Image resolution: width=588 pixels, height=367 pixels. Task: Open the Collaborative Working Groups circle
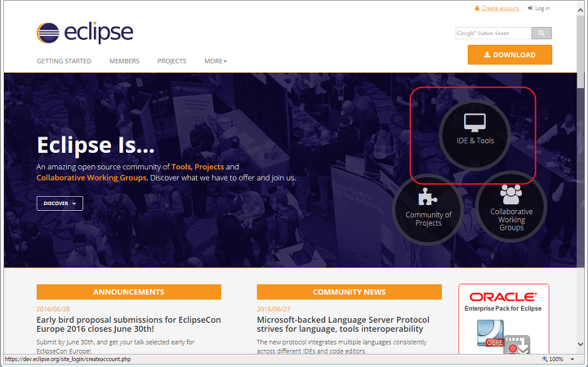coord(511,207)
